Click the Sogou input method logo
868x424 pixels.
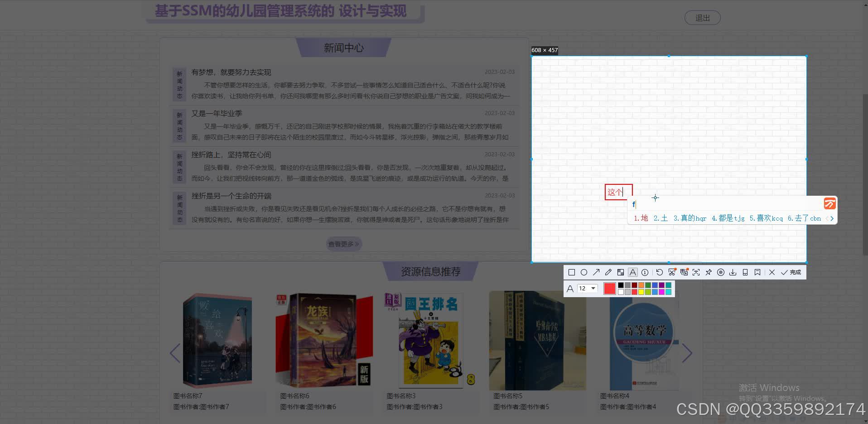click(x=829, y=203)
